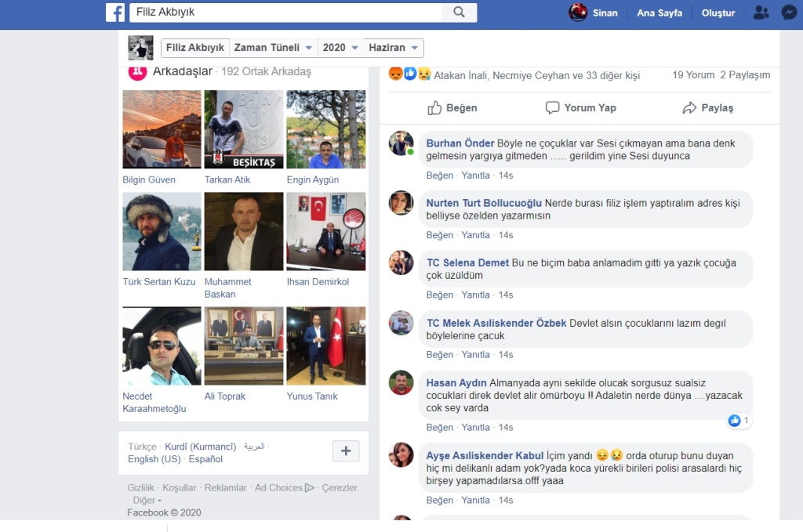Screen dimensions: 803x532
Task: Like Nurten Turt Bollucuoğlu's comment
Action: [439, 235]
